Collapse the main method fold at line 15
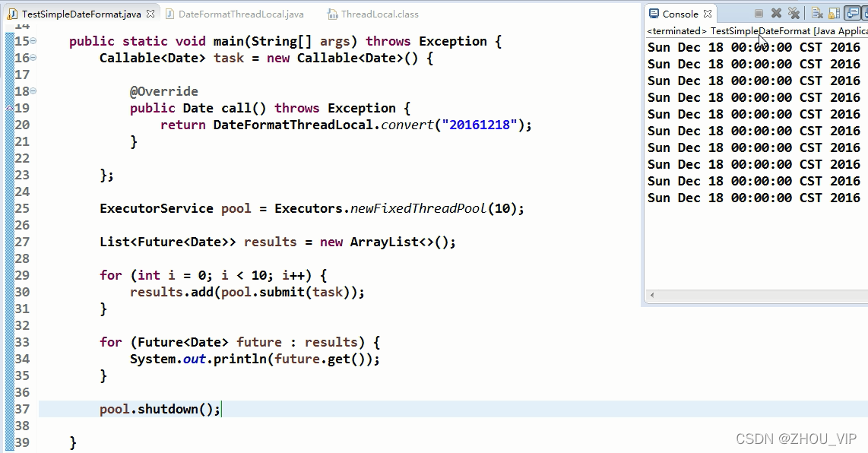Screen dimensions: 868x453 tap(33, 41)
